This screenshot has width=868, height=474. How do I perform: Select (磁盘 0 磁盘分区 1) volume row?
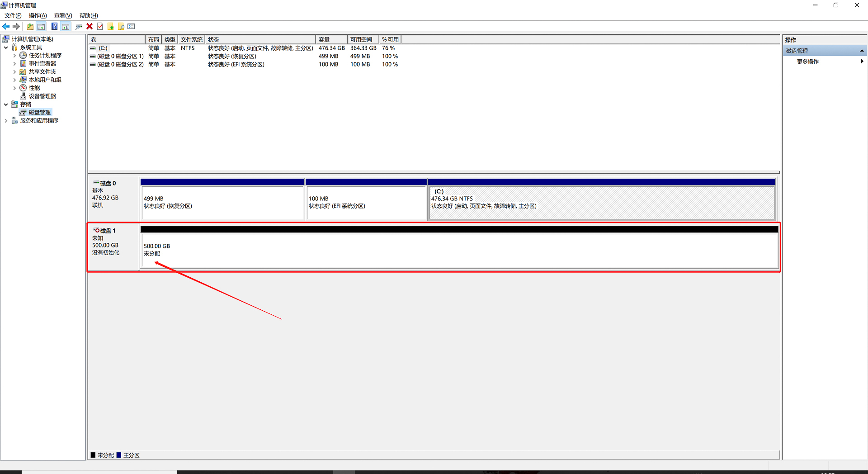244,57
